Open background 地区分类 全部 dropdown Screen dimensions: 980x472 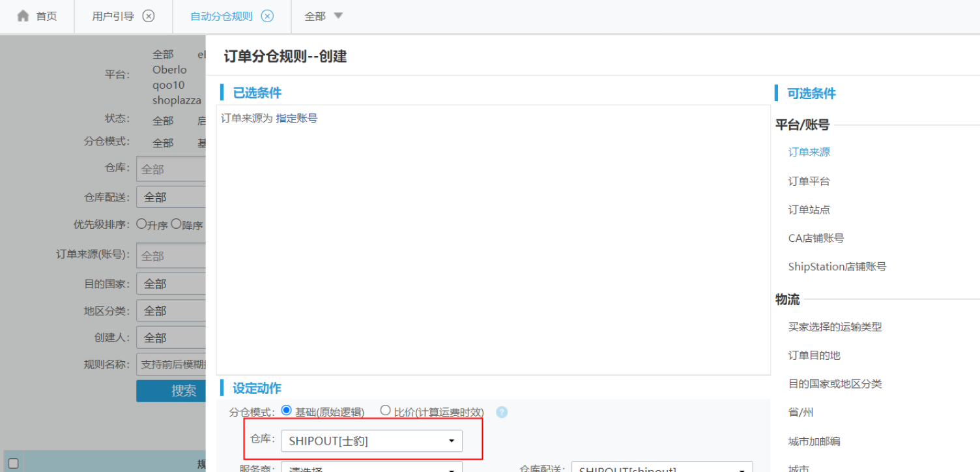tap(171, 311)
